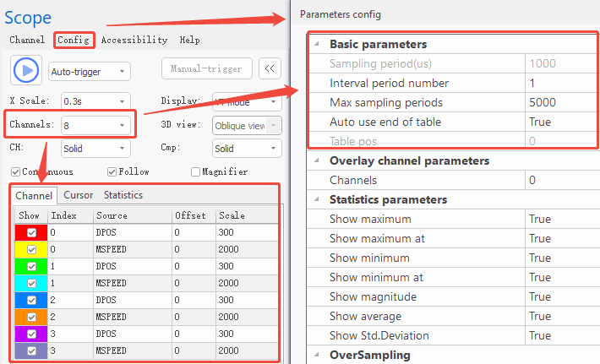This screenshot has width=600, height=364.
Task: Enable the Magnifier checkbox
Action: [196, 172]
